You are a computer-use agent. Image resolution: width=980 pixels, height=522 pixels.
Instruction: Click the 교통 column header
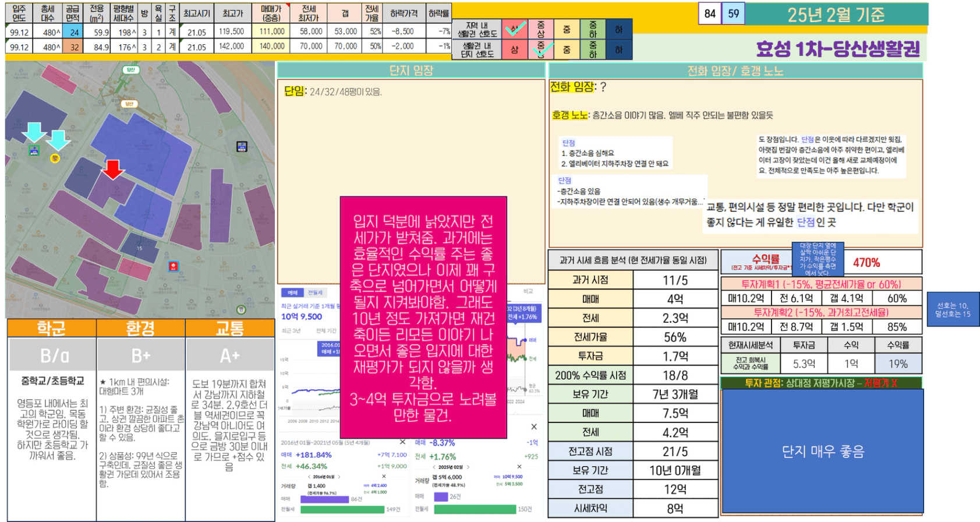coord(229,328)
